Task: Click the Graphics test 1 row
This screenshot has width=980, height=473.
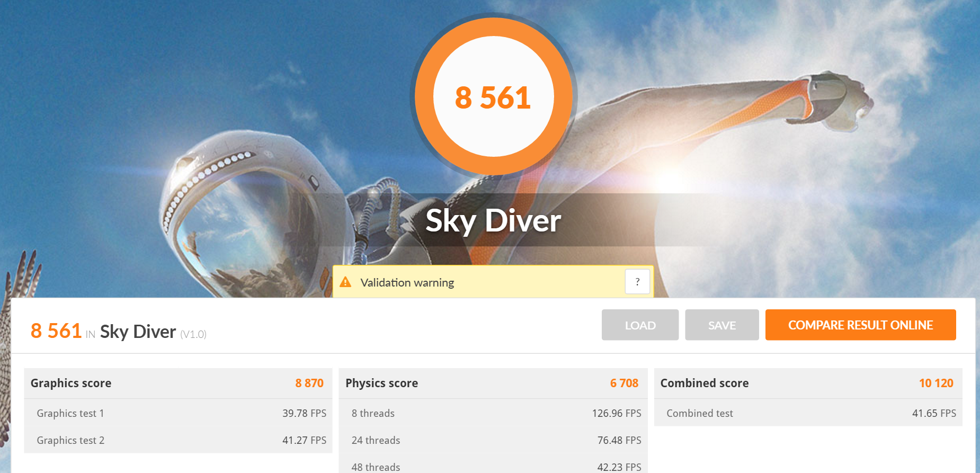Action: 178,413
